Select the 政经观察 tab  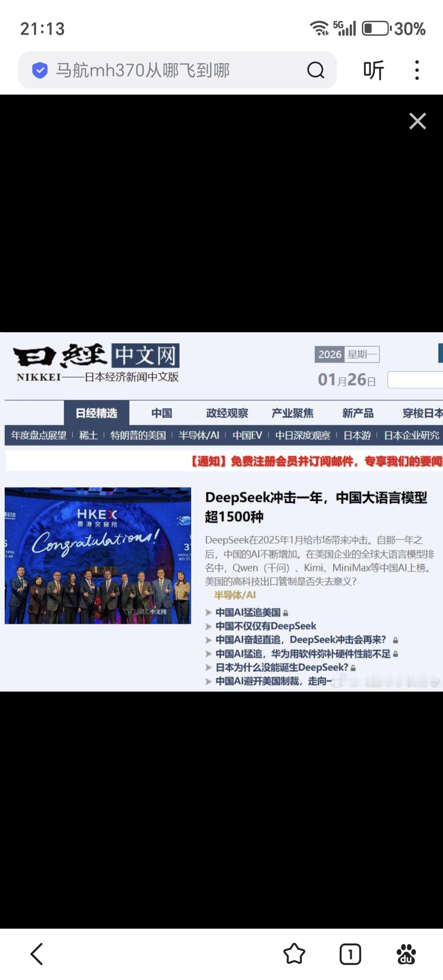click(x=227, y=413)
